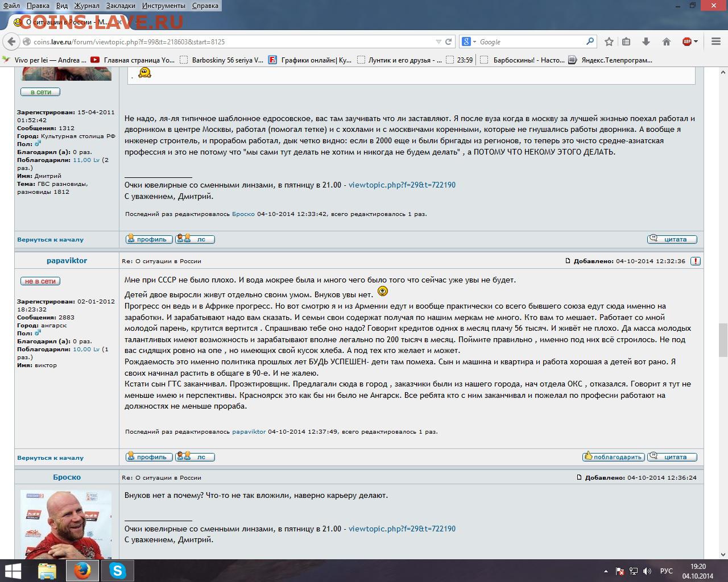Open the Закладки menu
This screenshot has height=582, width=728.
120,6
